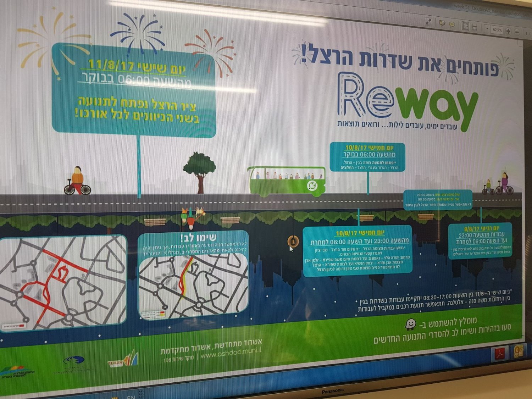Click the מומלץ להשתמש ב- text

click(x=448, y=322)
